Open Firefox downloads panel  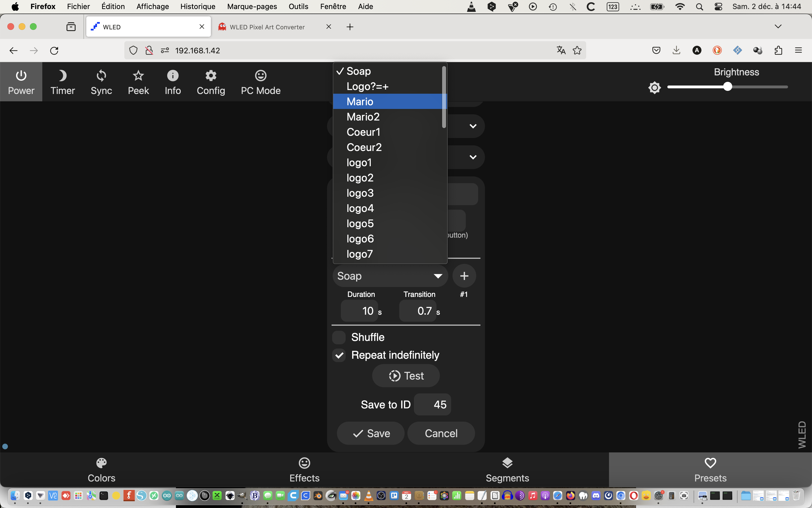pos(676,51)
